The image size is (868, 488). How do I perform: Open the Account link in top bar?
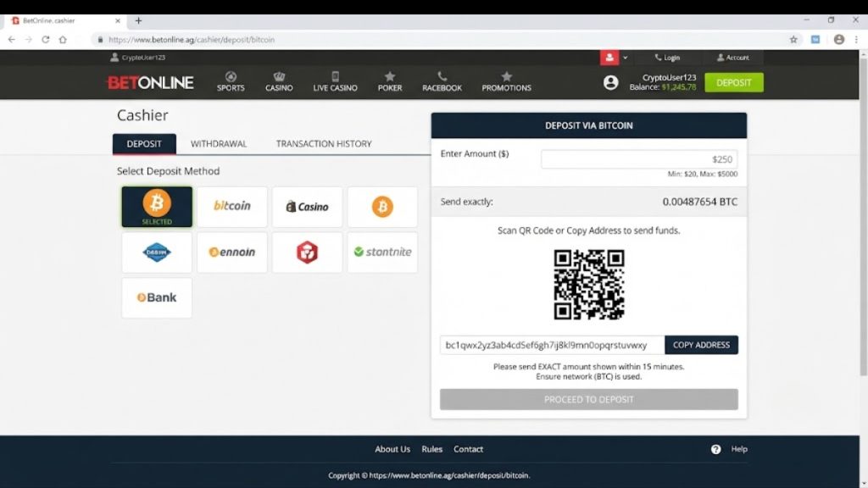coord(733,58)
